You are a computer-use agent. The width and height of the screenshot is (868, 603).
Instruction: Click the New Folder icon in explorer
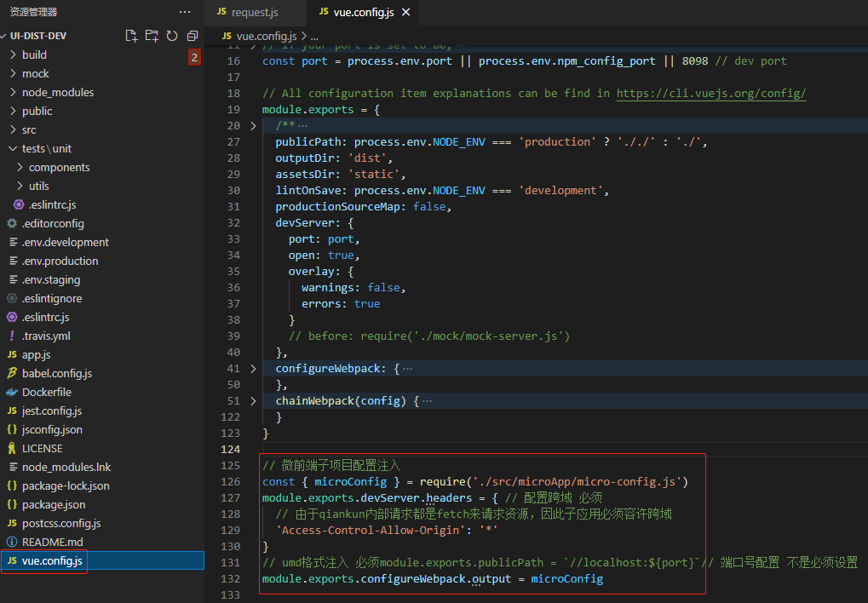coord(152,36)
